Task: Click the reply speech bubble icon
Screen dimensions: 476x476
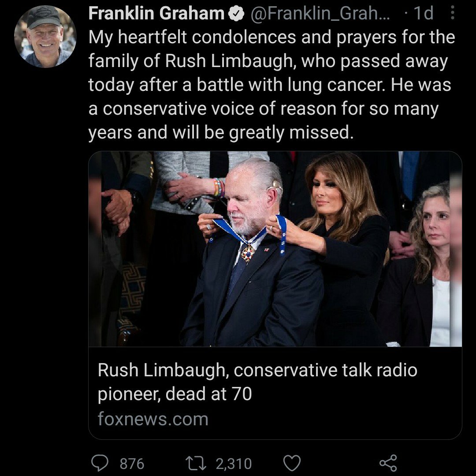Action: (100, 463)
